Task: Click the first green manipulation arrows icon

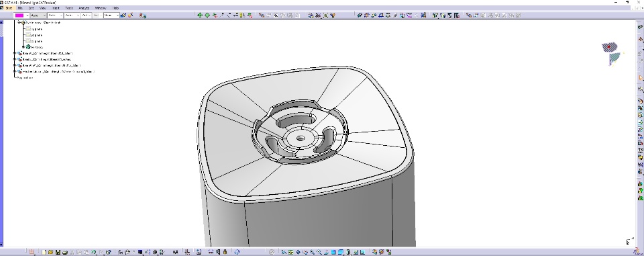Action: pyautogui.click(x=200, y=15)
